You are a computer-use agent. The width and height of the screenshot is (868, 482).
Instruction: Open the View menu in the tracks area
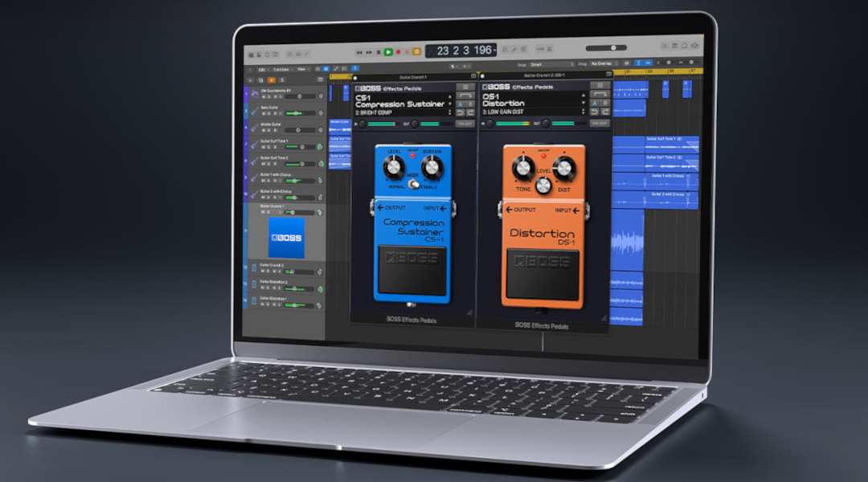302,70
